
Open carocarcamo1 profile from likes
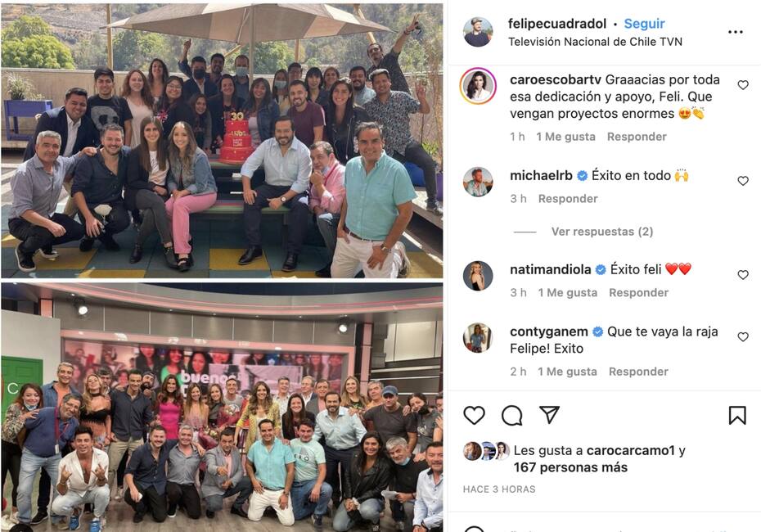[x=630, y=450]
